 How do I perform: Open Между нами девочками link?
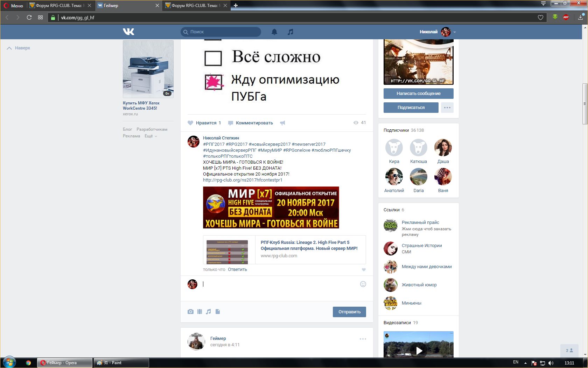point(427,267)
